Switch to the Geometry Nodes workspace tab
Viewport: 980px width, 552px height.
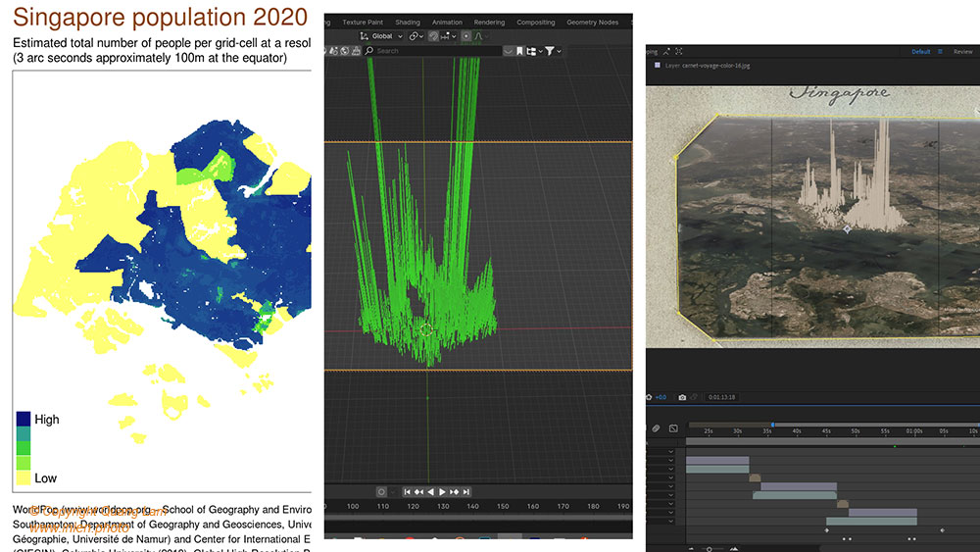[593, 22]
